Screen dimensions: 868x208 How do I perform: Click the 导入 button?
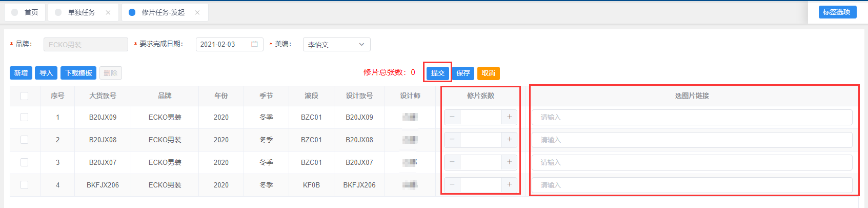pos(46,73)
